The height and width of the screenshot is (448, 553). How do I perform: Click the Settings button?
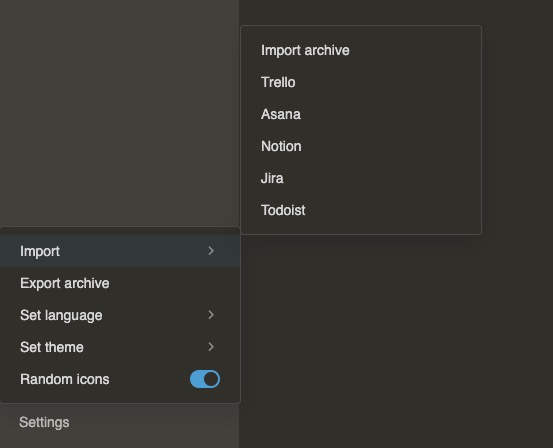(x=44, y=422)
